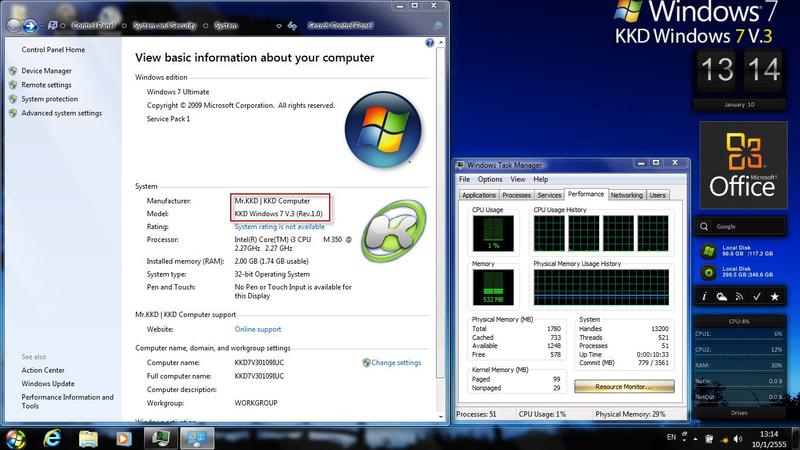Click the magnifier icon in Google gadget
This screenshot has height=450, width=800.
click(x=704, y=227)
